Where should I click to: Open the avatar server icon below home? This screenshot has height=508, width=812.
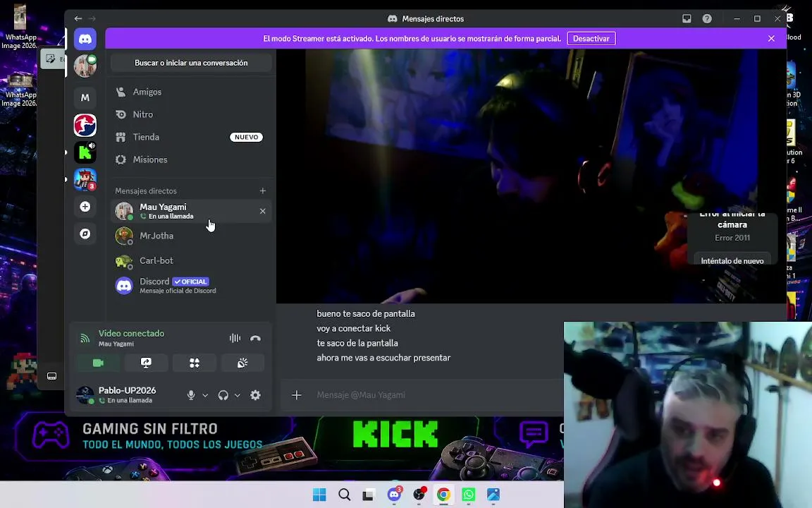pos(85,66)
